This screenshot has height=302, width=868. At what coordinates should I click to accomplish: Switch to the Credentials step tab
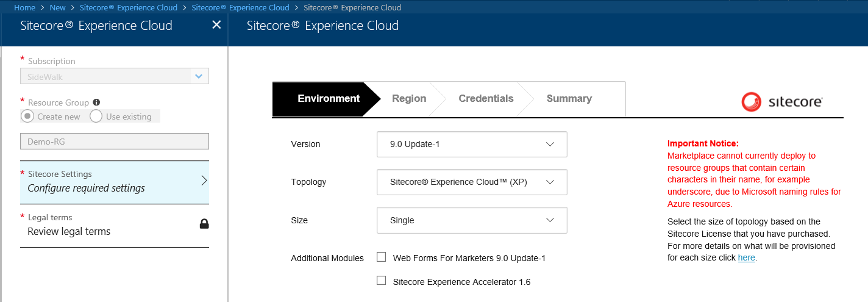[x=486, y=99]
